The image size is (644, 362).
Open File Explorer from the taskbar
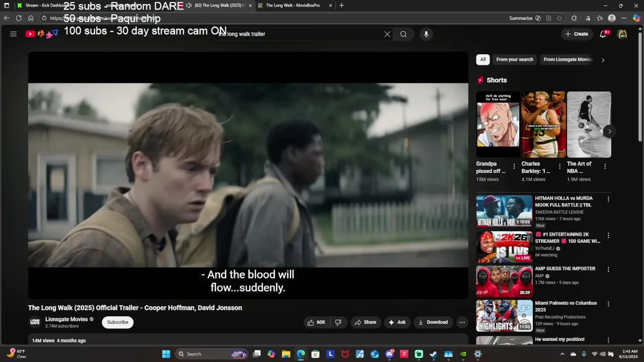click(x=286, y=354)
